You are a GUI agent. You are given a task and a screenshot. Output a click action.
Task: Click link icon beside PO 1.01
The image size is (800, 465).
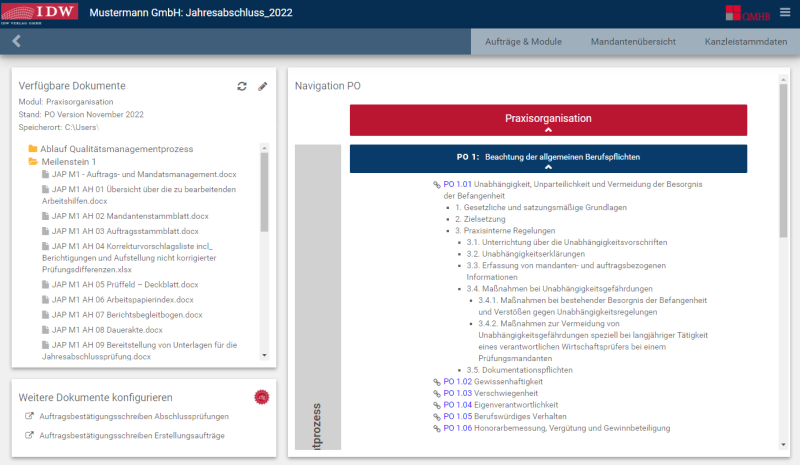click(437, 185)
